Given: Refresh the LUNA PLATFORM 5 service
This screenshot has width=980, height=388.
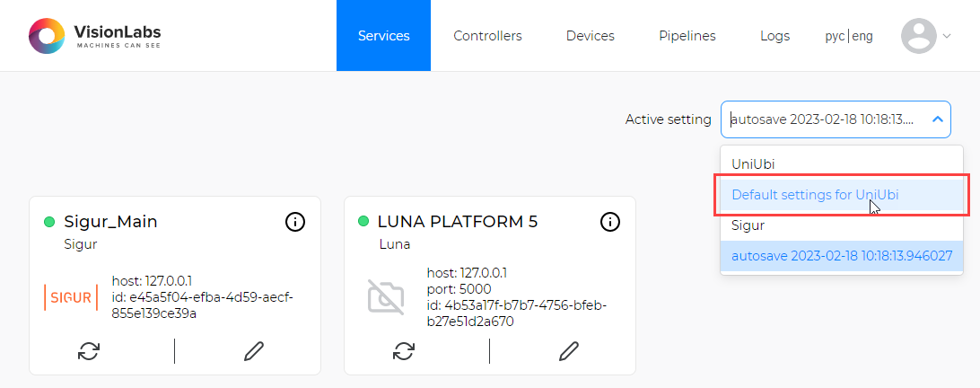Looking at the screenshot, I should 403,351.
